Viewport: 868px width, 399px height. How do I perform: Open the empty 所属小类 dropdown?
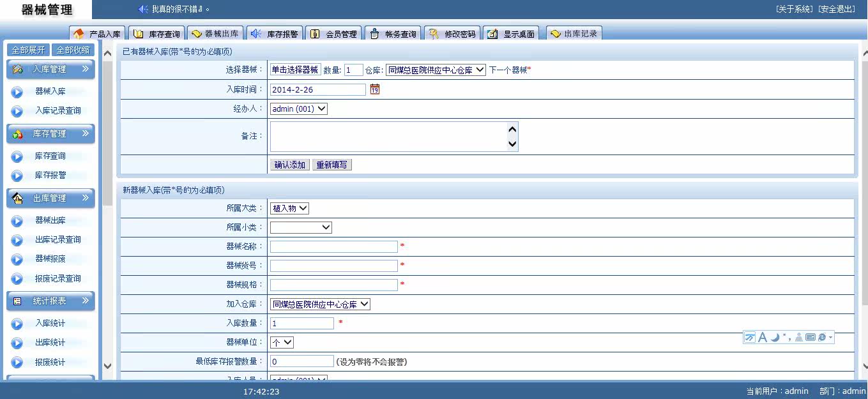click(301, 227)
